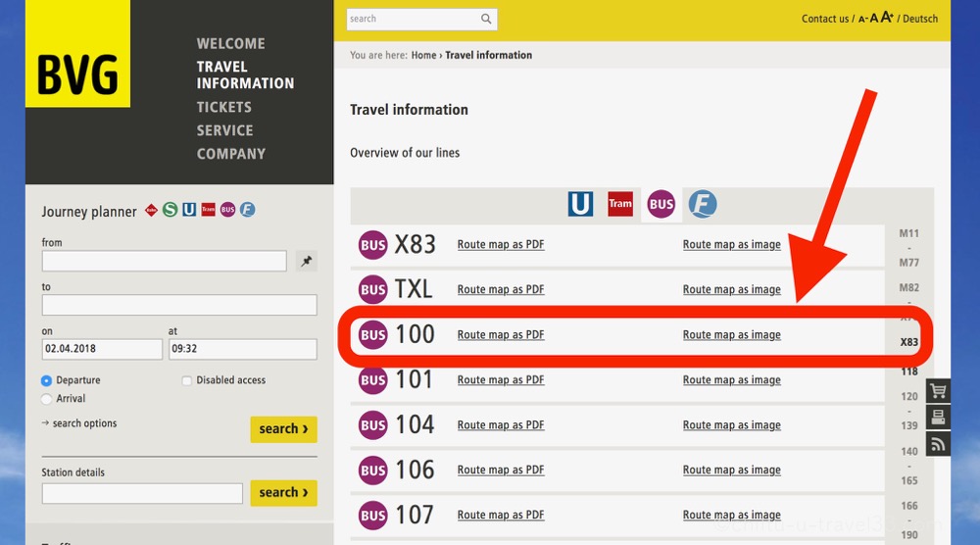Screen dimensions: 980x545
Task: Click the from input field
Action: 165,262
